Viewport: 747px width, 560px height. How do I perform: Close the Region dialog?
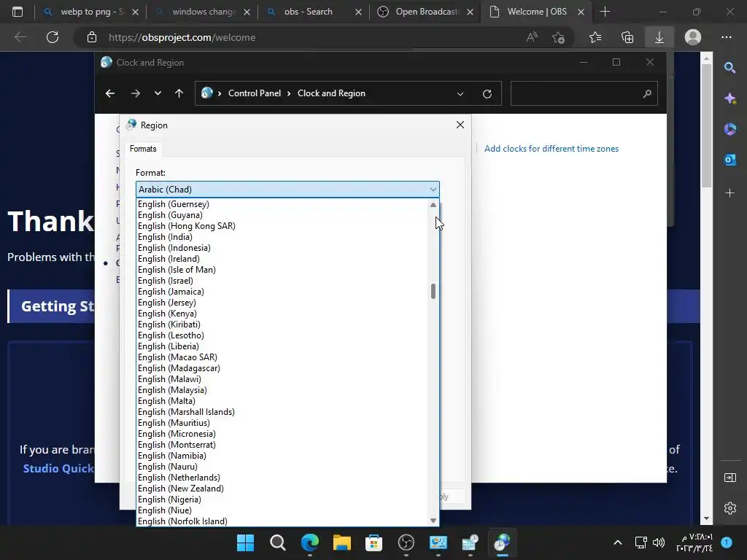click(x=460, y=125)
